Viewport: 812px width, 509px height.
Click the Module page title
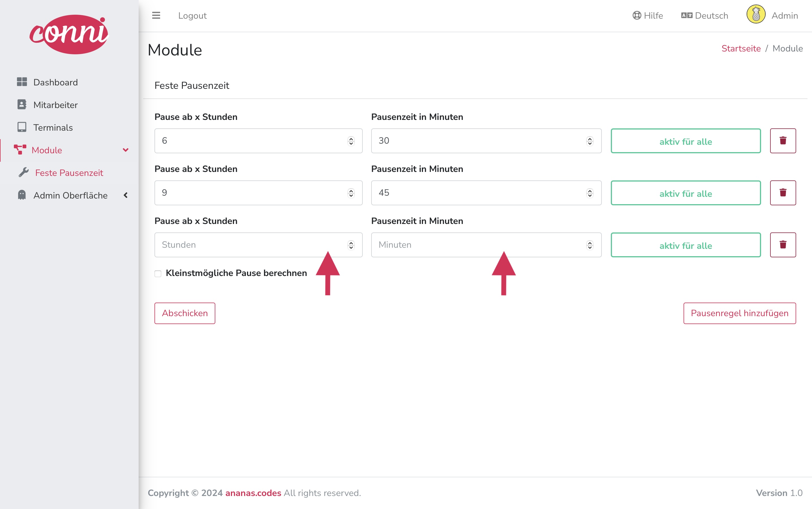click(175, 50)
